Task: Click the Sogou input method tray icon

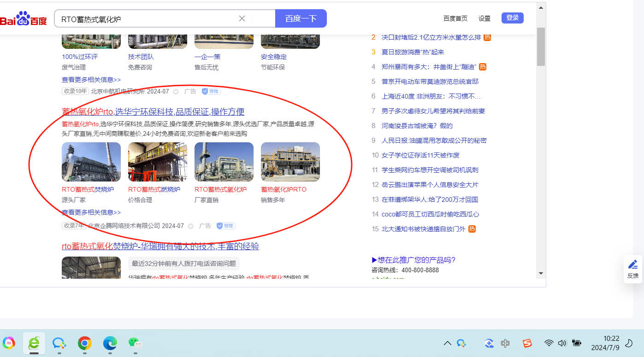Action: (527, 343)
